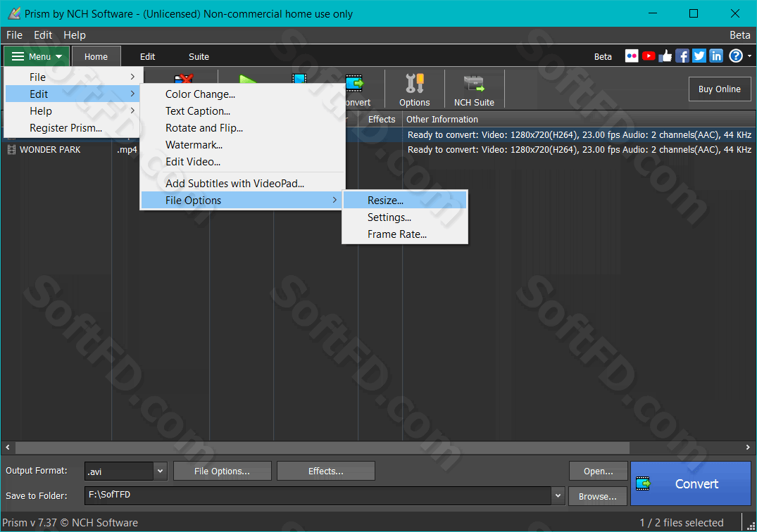Open the Output Format .avi combo box
Screen dimensions: 757x532
pos(126,471)
